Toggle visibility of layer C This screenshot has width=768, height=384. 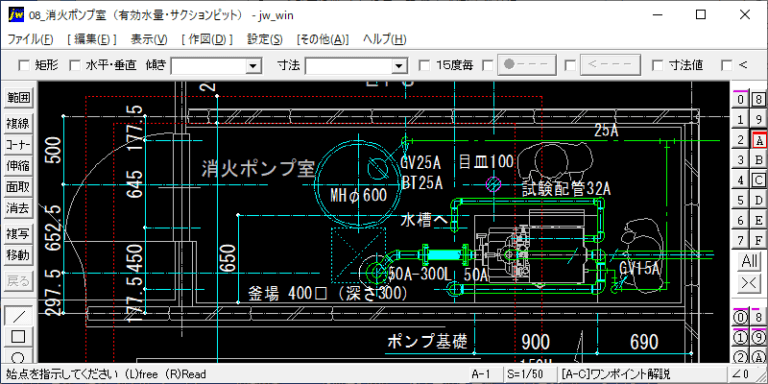(759, 180)
